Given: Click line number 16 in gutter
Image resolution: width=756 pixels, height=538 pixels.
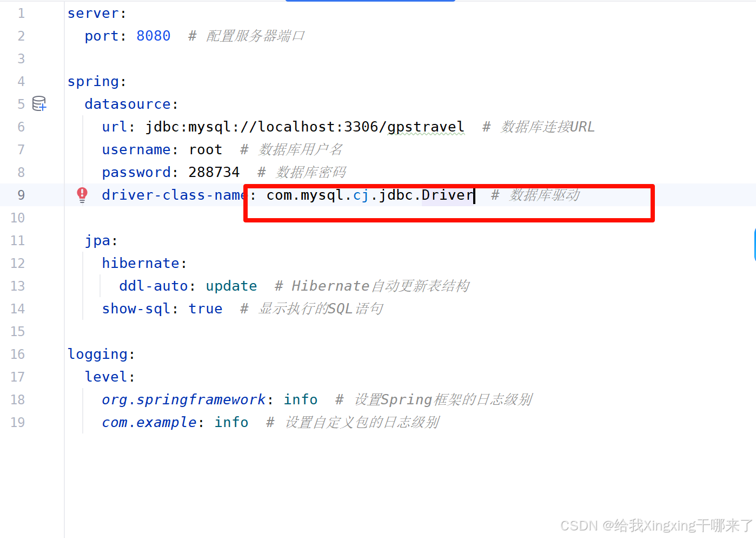Looking at the screenshot, I should (x=18, y=354).
